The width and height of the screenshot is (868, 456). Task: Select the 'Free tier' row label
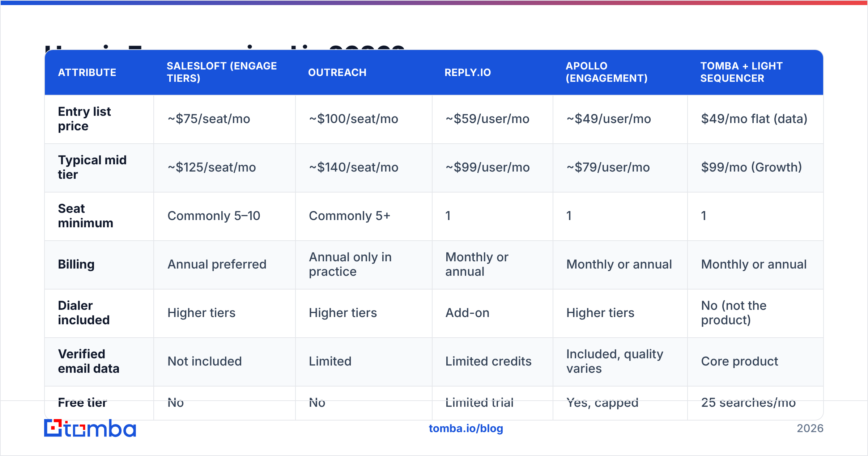(82, 402)
